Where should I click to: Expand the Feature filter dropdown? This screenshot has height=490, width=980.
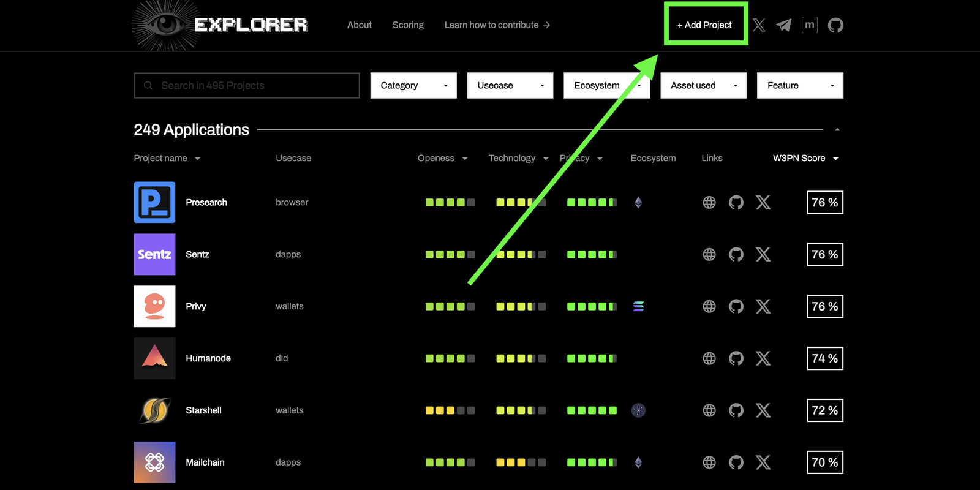799,86
